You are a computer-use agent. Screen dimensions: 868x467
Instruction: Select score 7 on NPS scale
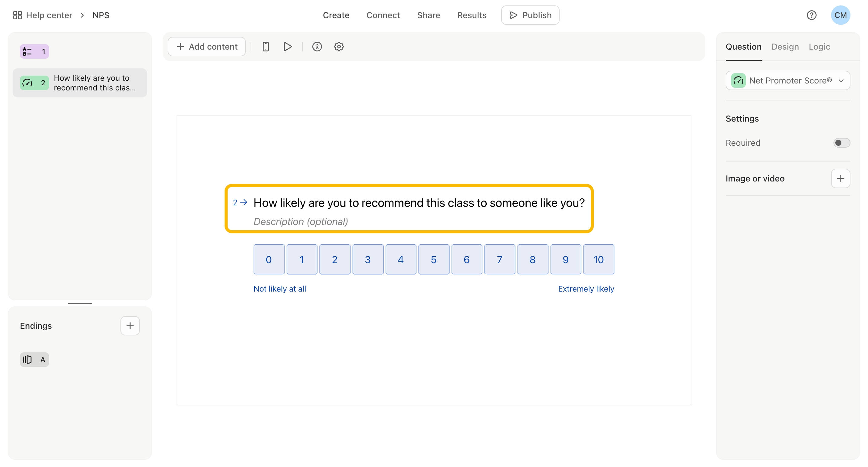500,259
